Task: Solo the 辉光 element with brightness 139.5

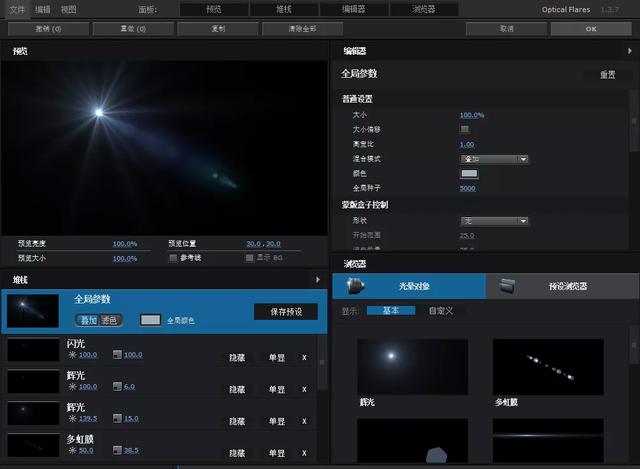Action: 277,421
